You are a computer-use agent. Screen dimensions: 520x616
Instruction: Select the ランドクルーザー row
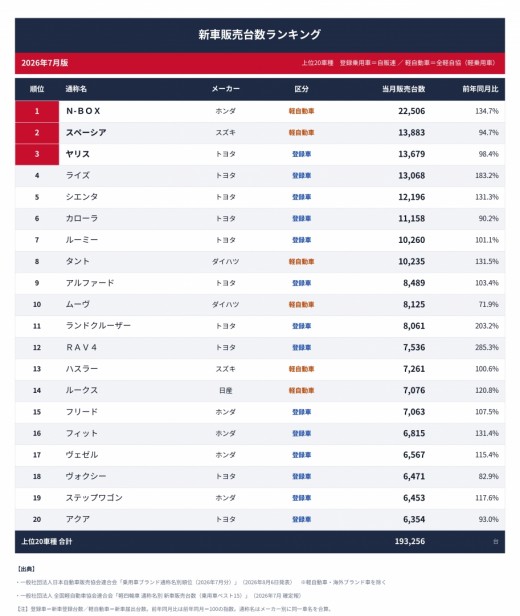click(260, 326)
